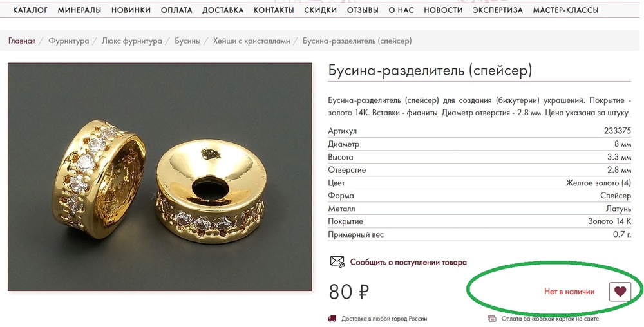This screenshot has height=327, width=644.
Task: Open the Контакты page
Action: click(274, 10)
